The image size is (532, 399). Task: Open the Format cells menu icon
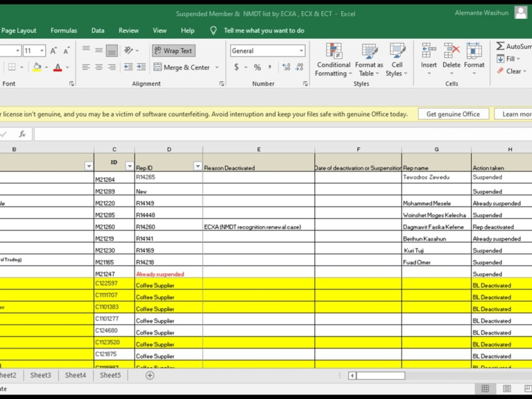[474, 51]
